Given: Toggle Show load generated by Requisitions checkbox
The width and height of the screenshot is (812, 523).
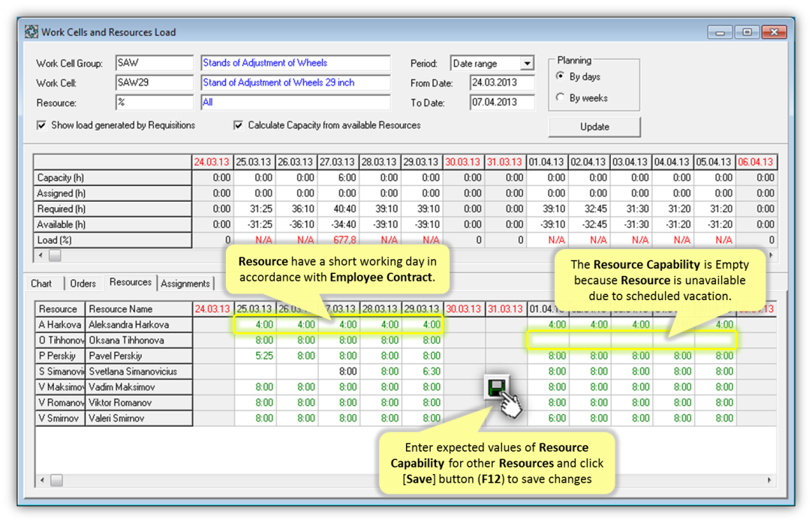Looking at the screenshot, I should pyautogui.click(x=41, y=125).
